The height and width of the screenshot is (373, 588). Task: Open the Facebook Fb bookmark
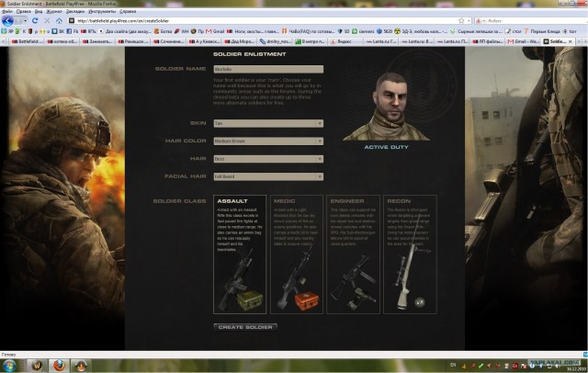tap(72, 31)
